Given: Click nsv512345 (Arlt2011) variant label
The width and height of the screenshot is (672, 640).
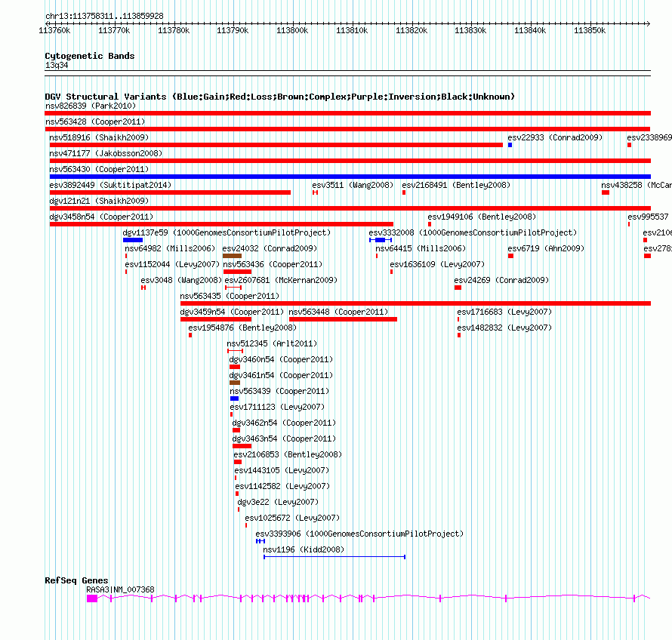Looking at the screenshot, I should pos(272,343).
